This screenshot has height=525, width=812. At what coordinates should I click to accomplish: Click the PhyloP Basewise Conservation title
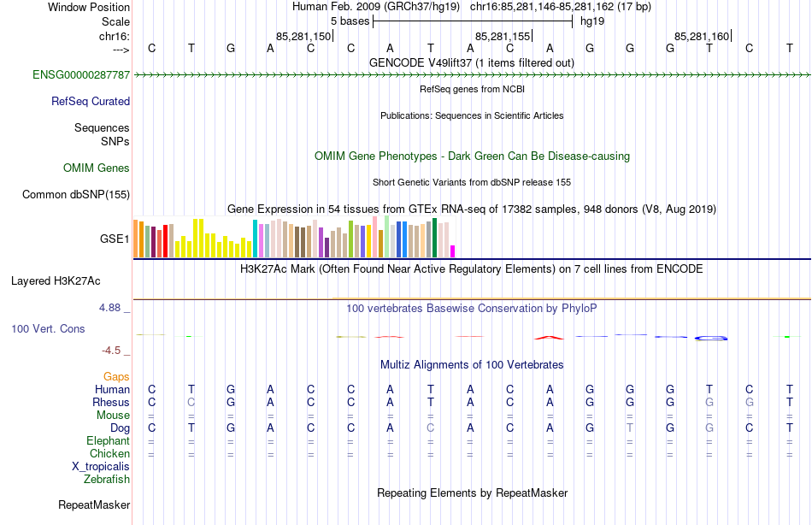[472, 309]
